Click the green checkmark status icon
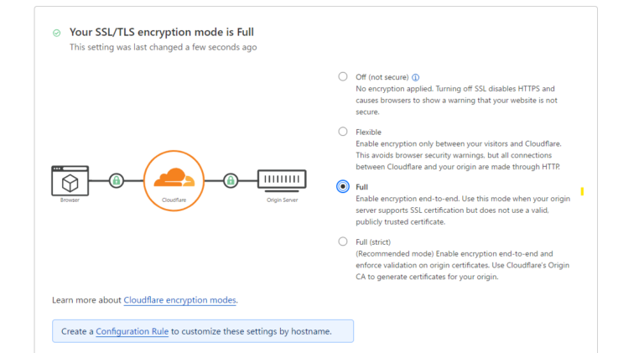The width and height of the screenshot is (644, 353). pyautogui.click(x=57, y=33)
